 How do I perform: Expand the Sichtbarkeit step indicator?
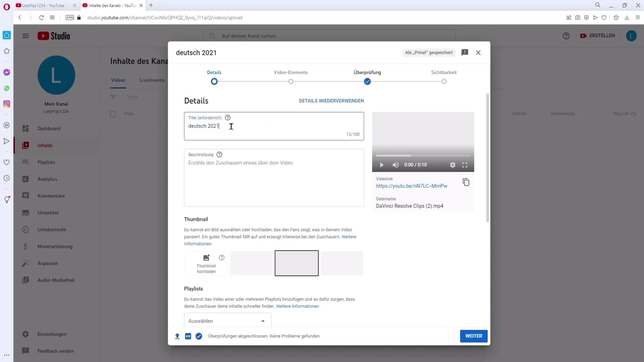click(444, 81)
